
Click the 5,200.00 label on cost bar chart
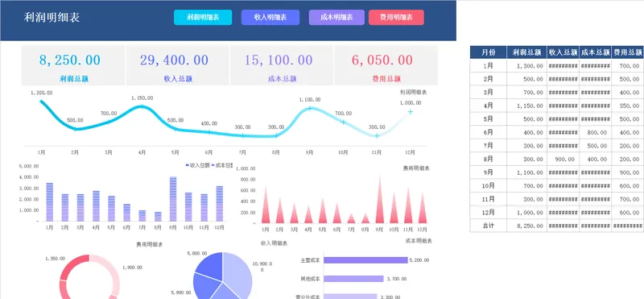[419, 260]
